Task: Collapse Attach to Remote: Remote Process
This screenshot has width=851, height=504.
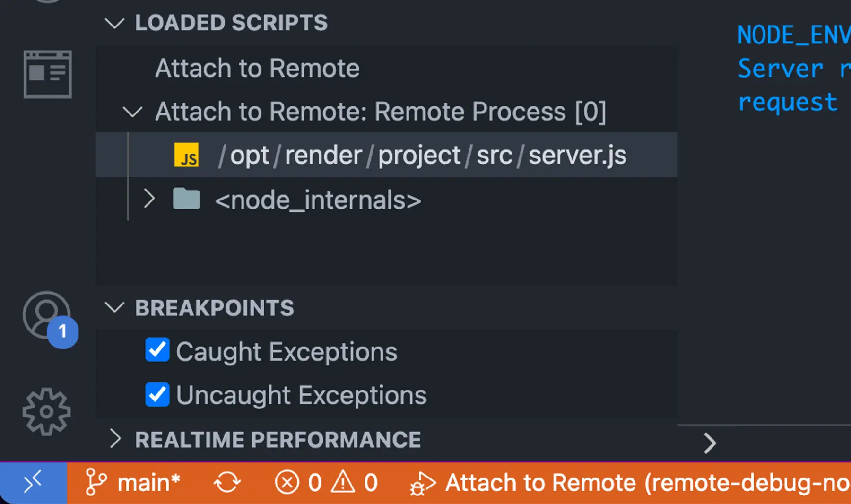Action: coord(133,112)
